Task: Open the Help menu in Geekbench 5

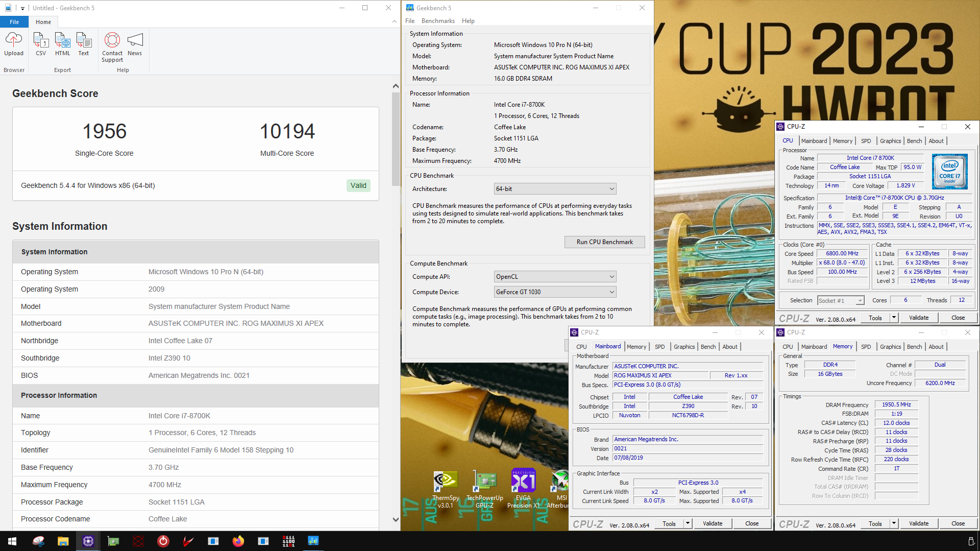Action: [x=468, y=21]
